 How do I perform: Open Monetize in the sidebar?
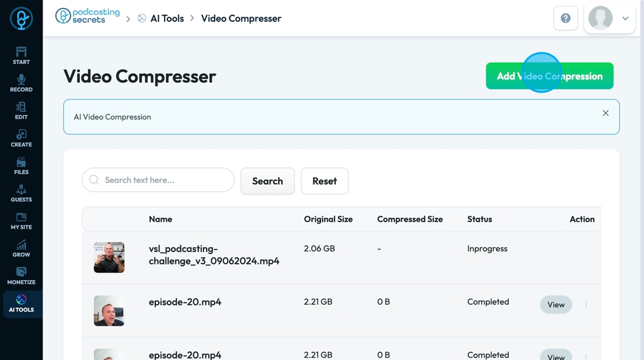(21, 276)
